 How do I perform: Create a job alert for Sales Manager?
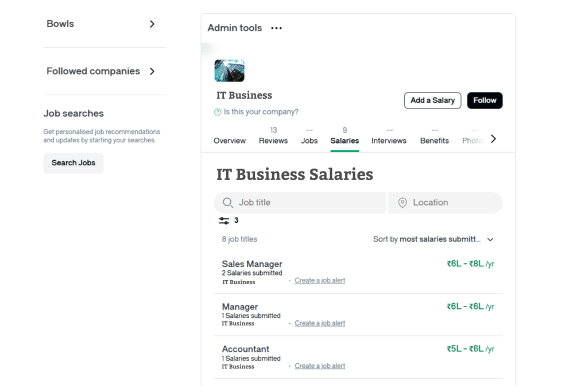tap(320, 281)
